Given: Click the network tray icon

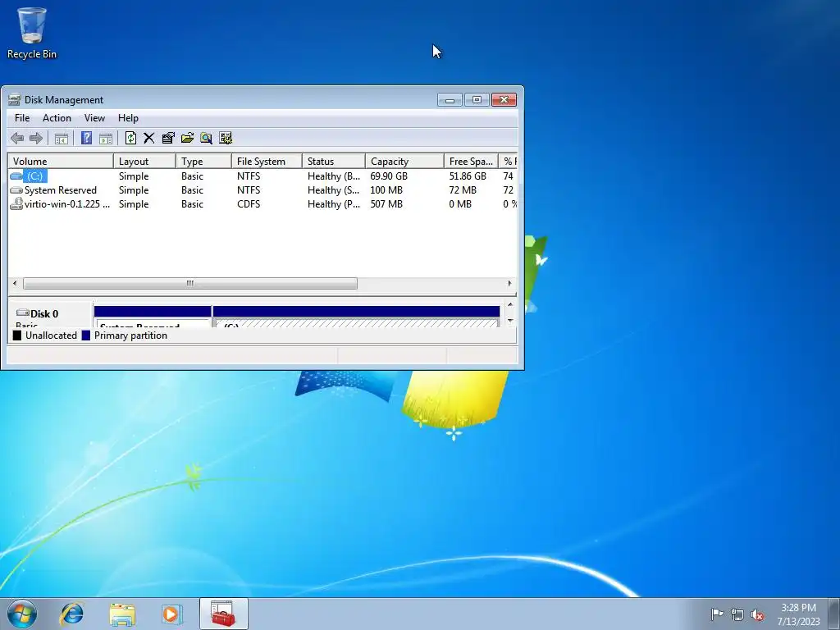Looking at the screenshot, I should point(737,614).
